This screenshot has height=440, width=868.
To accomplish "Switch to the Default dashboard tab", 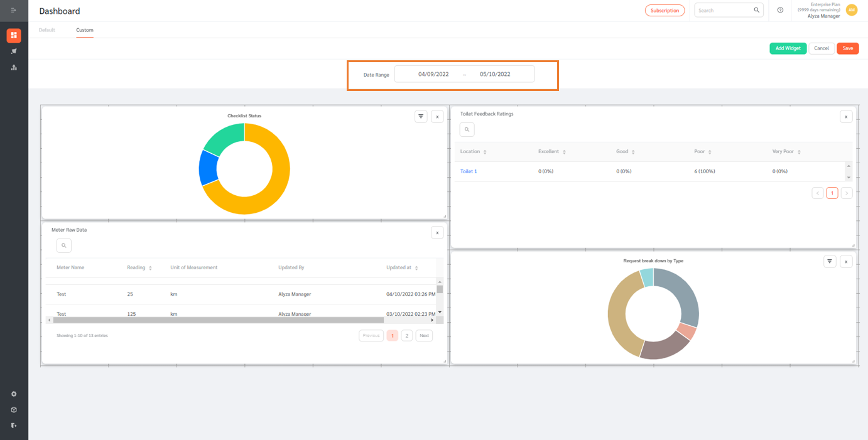I will [x=46, y=30].
